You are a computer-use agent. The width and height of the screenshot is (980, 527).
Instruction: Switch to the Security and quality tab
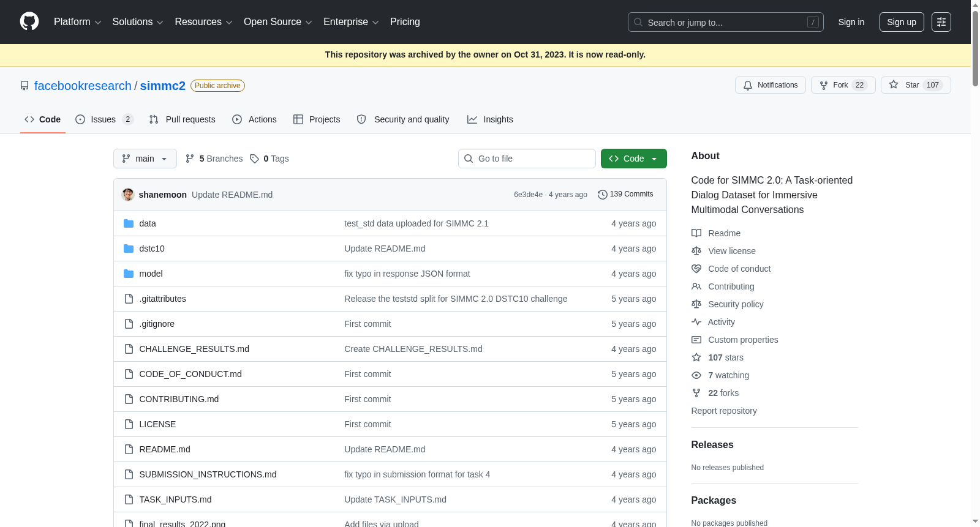pos(403,119)
